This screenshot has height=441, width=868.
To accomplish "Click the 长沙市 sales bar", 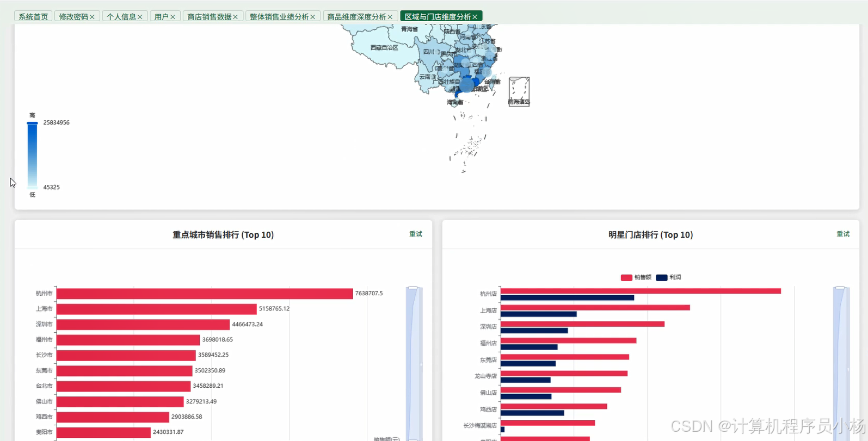I will pos(126,355).
